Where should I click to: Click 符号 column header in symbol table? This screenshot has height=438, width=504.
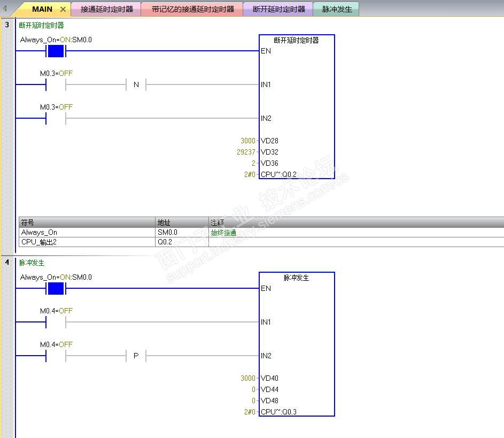pyautogui.click(x=87, y=222)
